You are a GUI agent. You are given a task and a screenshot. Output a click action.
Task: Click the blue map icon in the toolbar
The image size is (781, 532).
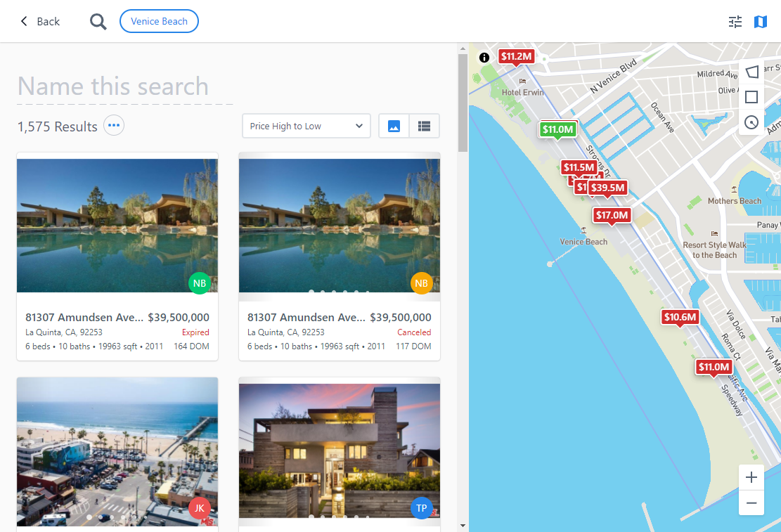pyautogui.click(x=761, y=22)
